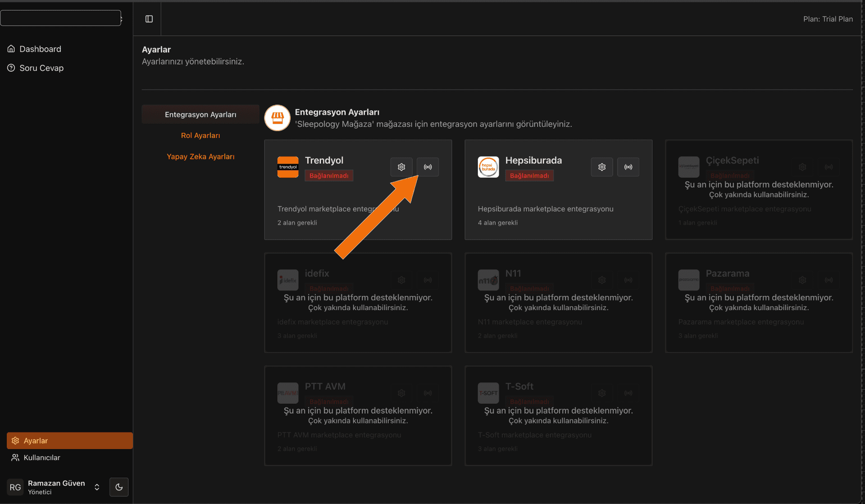Toggle dark mode moon button

click(119, 487)
